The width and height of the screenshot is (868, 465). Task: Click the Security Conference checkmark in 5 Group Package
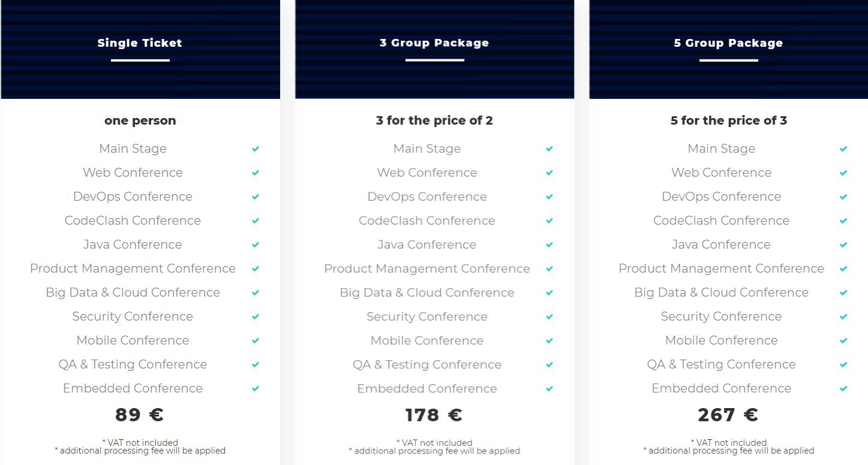(x=843, y=316)
